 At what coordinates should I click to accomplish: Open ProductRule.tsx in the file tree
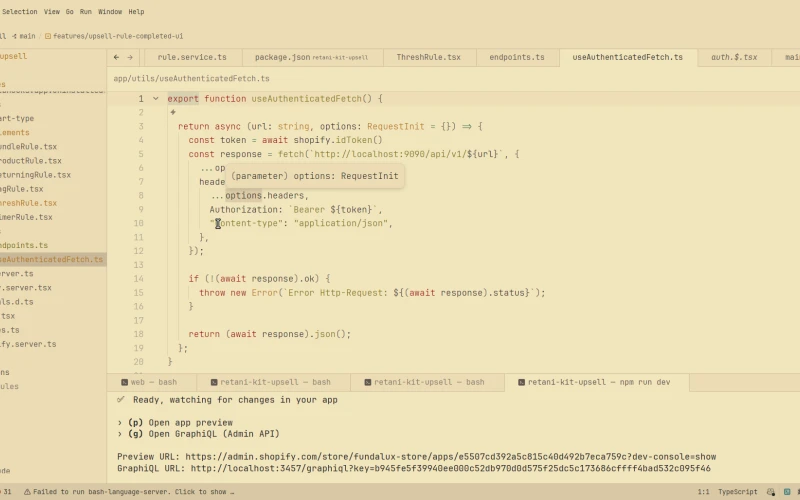[31, 161]
